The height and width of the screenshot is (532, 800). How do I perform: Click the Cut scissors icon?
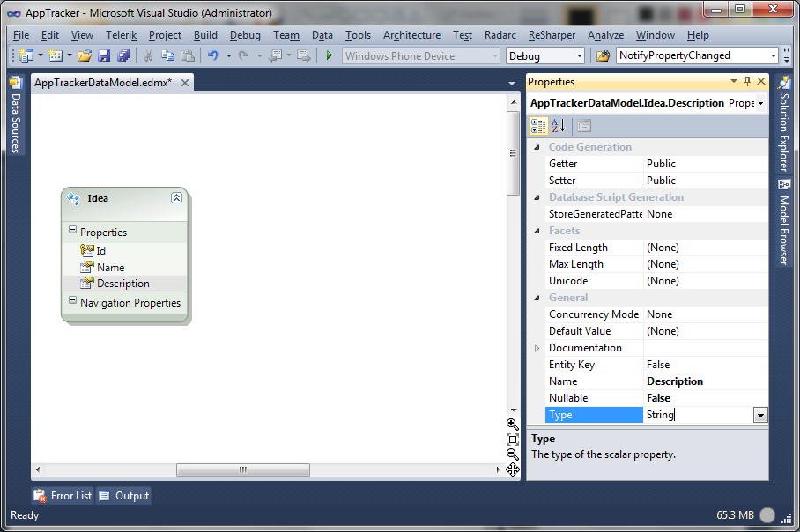pyautogui.click(x=149, y=55)
